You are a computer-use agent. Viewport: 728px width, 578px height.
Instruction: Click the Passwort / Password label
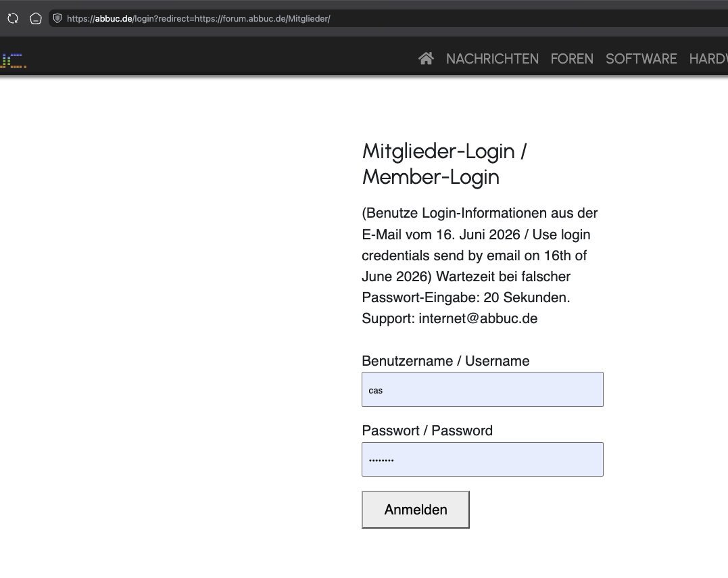pos(427,431)
